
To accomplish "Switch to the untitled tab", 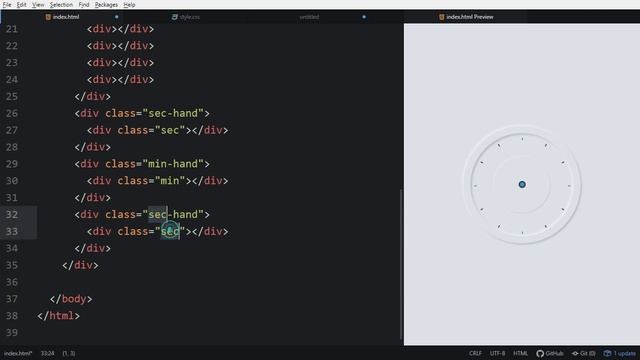I will coord(309,17).
